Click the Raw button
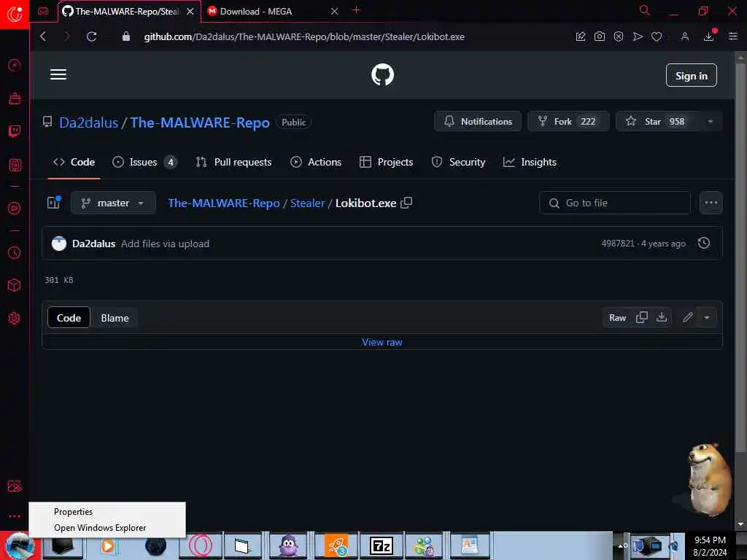This screenshot has height=560, width=747. (617, 318)
